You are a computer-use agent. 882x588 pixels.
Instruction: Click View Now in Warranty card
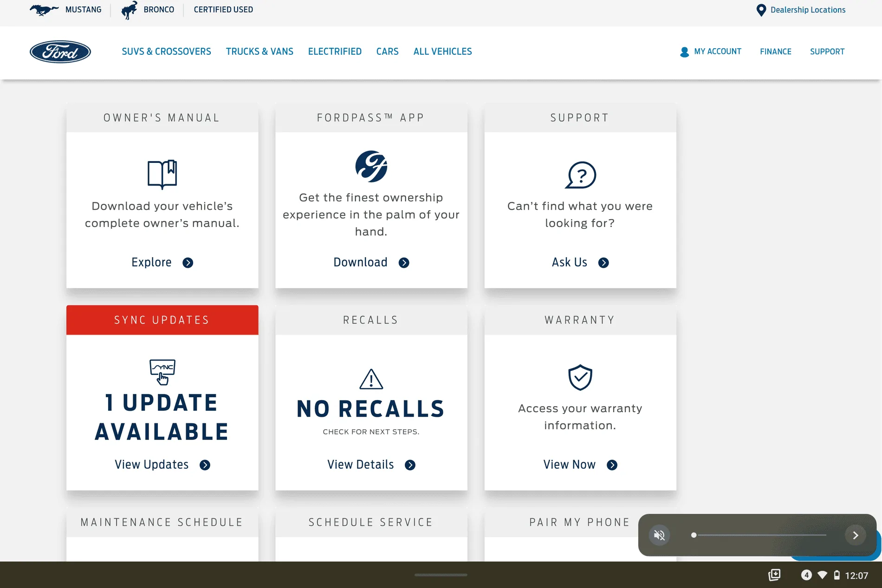(570, 465)
